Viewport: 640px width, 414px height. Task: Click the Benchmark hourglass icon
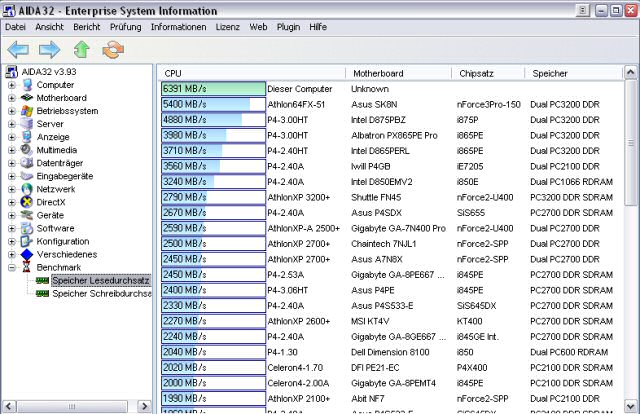(27, 267)
